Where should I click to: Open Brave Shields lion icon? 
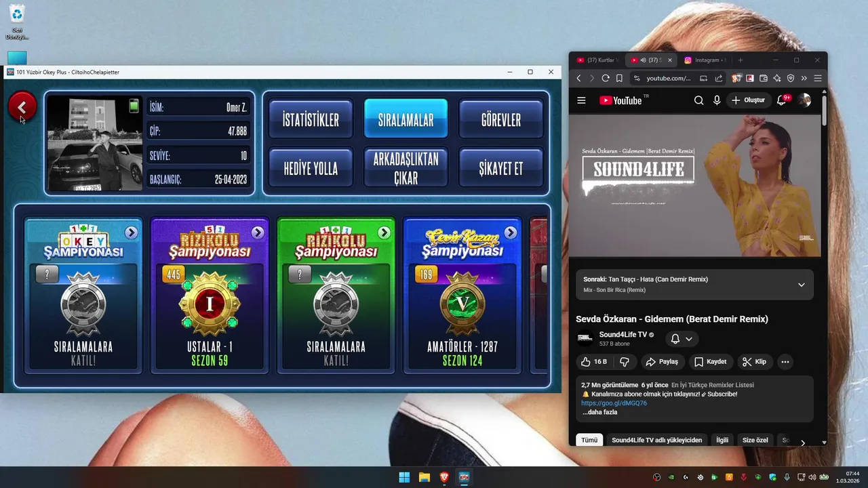coord(736,79)
